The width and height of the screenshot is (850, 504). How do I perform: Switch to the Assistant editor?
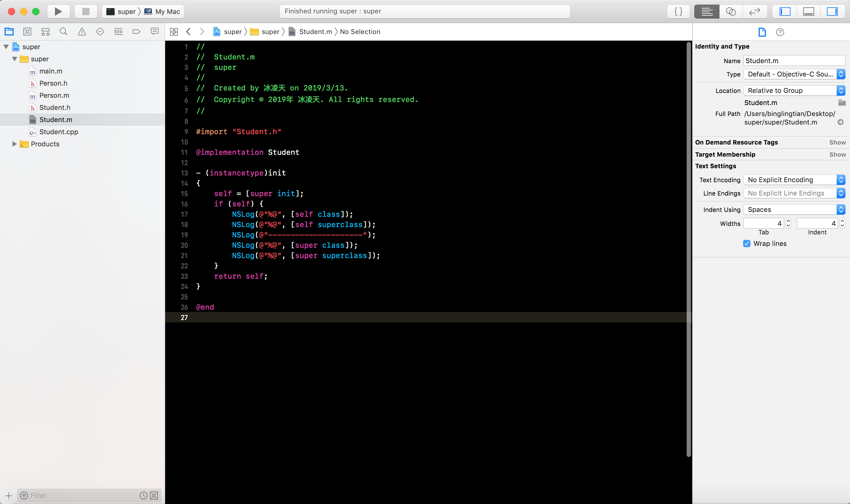pos(730,12)
